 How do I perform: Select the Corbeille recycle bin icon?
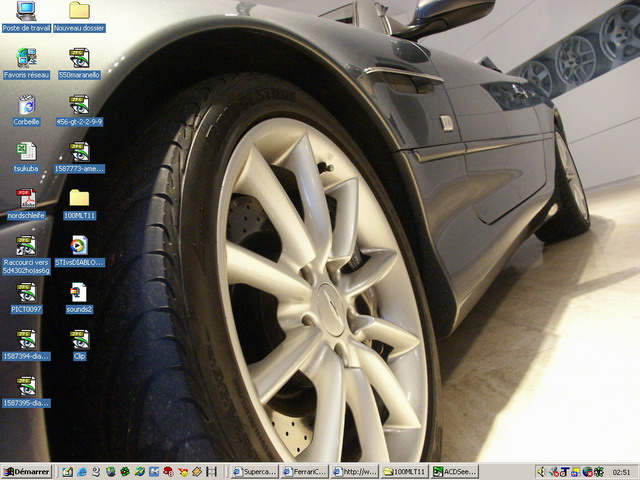pos(26,111)
